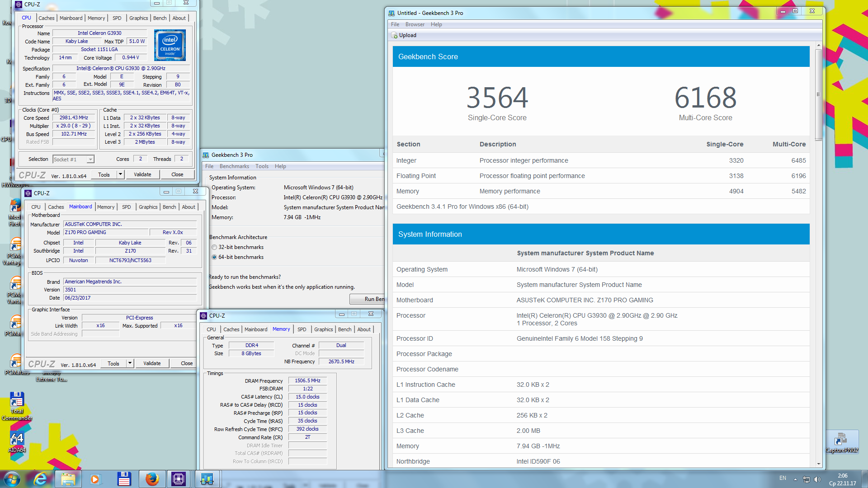The width and height of the screenshot is (868, 488).
Task: Click the CPU name field Intel Celeron G3930
Action: [99, 33]
